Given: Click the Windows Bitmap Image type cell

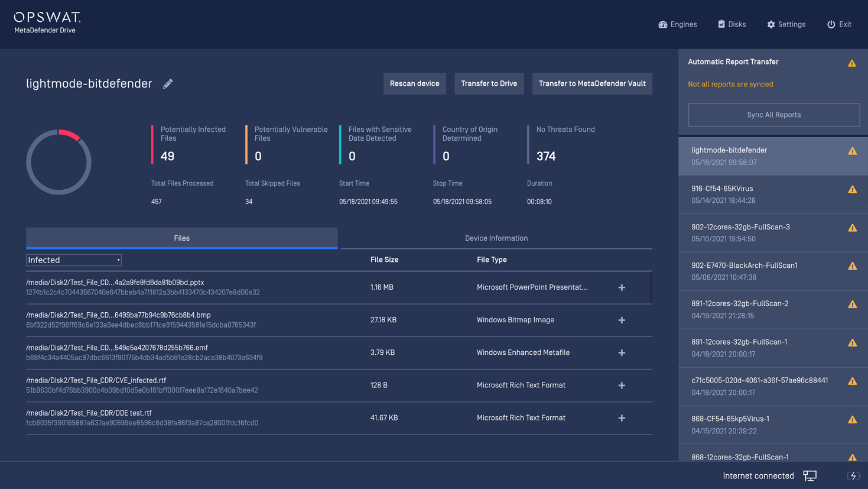Looking at the screenshot, I should [515, 320].
